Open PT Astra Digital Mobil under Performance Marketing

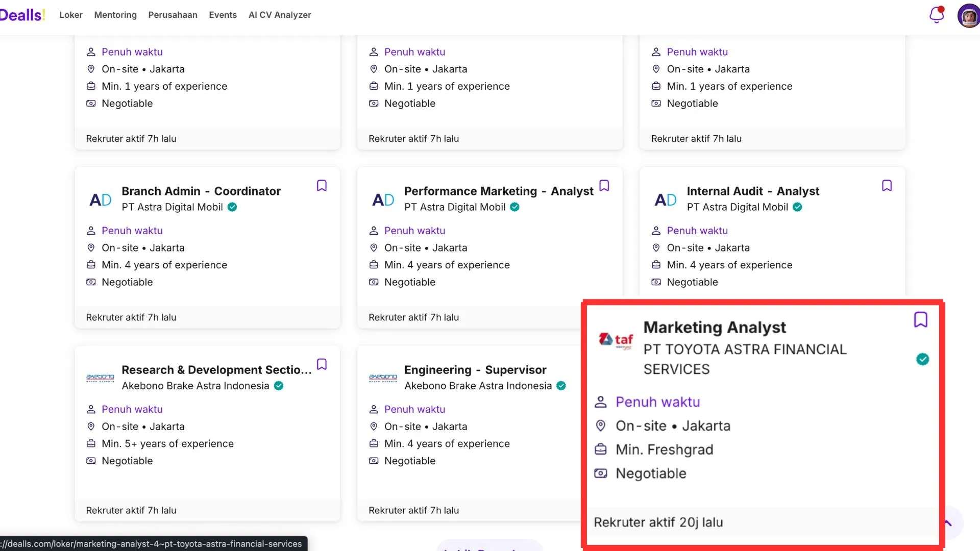455,207
